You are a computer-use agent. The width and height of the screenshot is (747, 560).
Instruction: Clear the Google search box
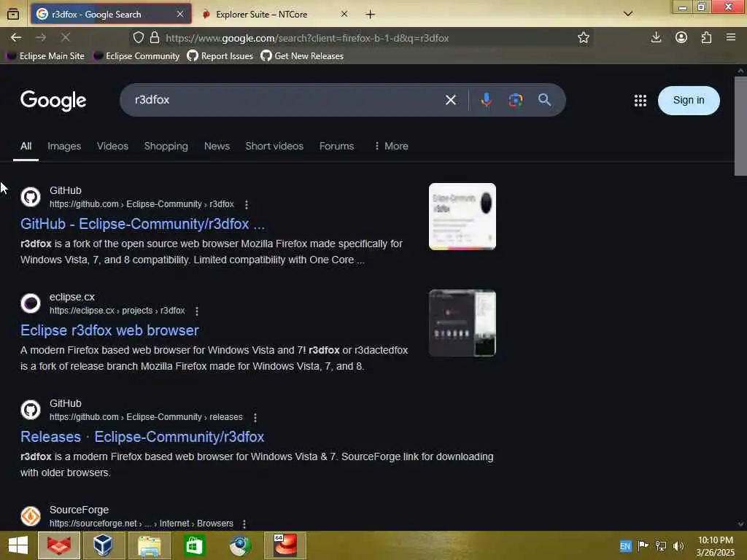click(451, 100)
